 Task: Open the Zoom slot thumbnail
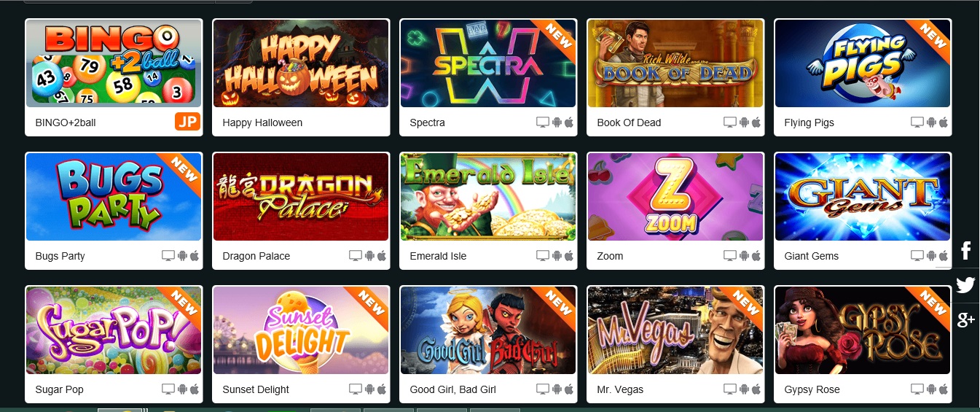point(675,197)
